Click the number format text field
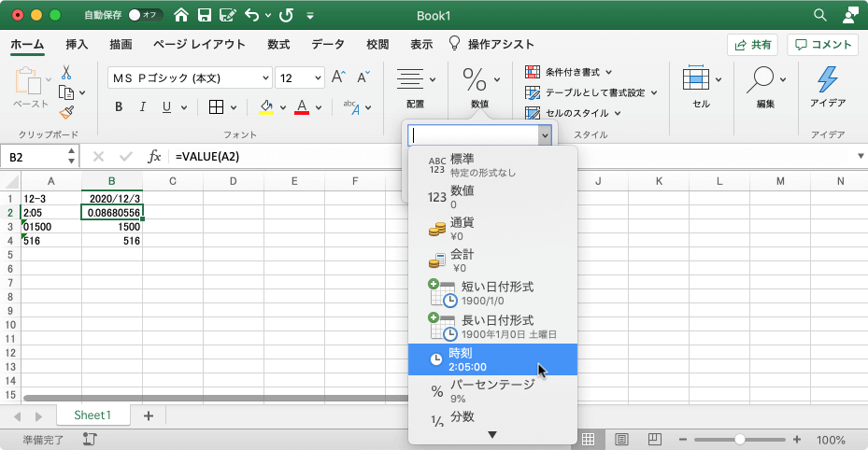Screen dimensions: 868x450 click(474, 135)
